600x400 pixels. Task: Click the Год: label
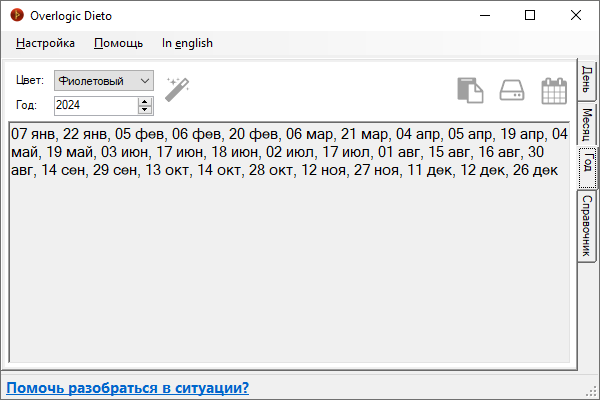pyautogui.click(x=26, y=105)
